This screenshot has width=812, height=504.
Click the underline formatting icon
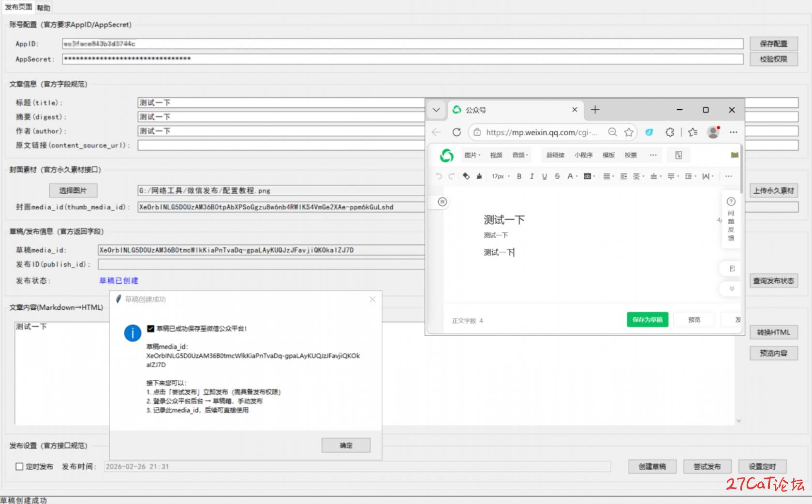(545, 176)
